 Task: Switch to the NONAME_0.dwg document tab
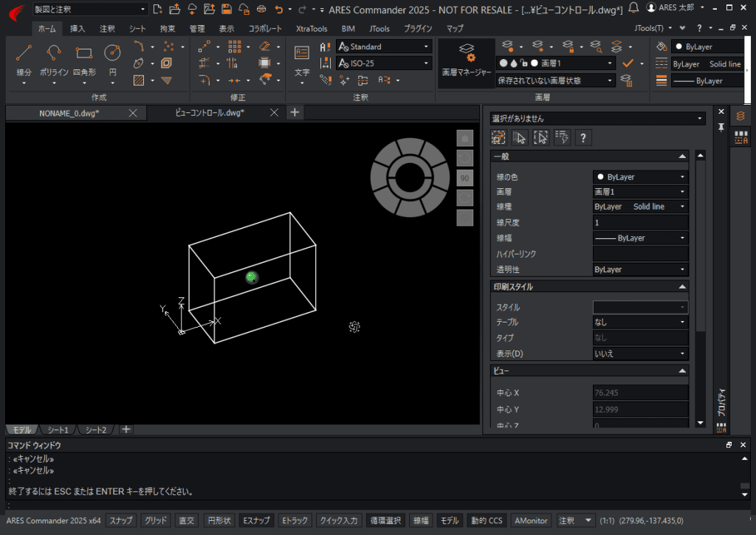pos(69,113)
